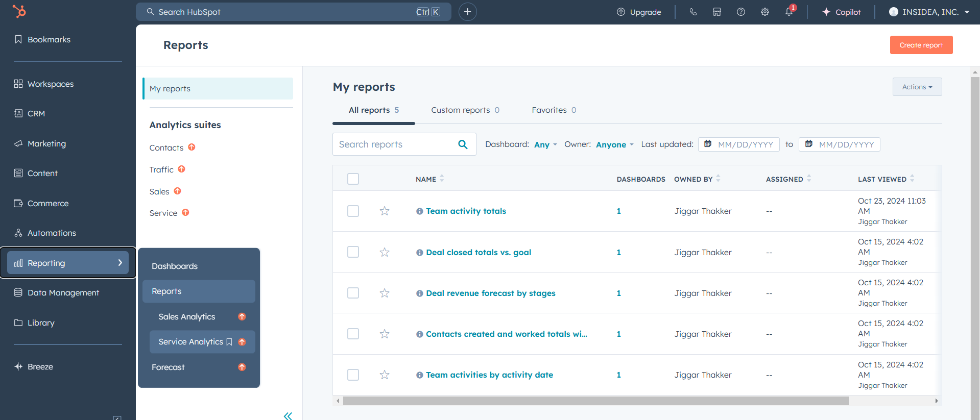The width and height of the screenshot is (980, 420).
Task: Check the Team activity totals row
Action: (x=353, y=211)
